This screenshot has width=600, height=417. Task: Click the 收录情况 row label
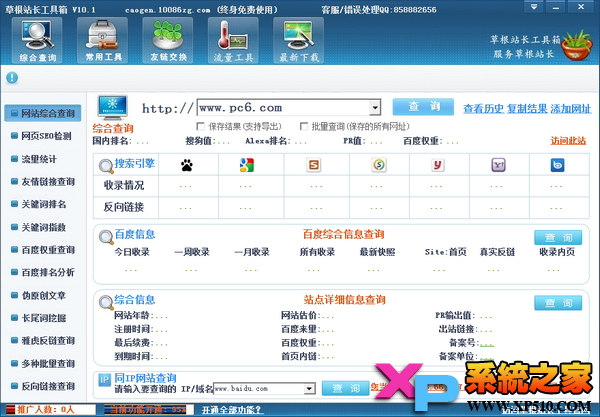[124, 186]
